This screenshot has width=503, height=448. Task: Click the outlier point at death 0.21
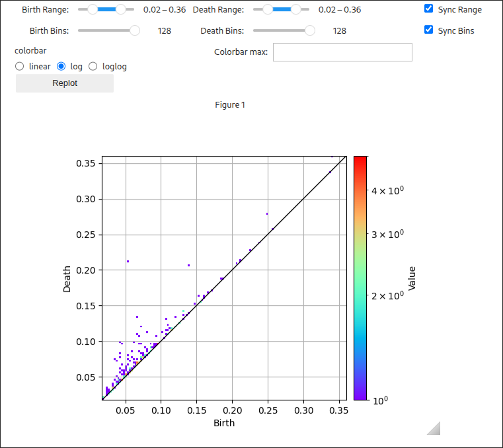click(x=128, y=261)
